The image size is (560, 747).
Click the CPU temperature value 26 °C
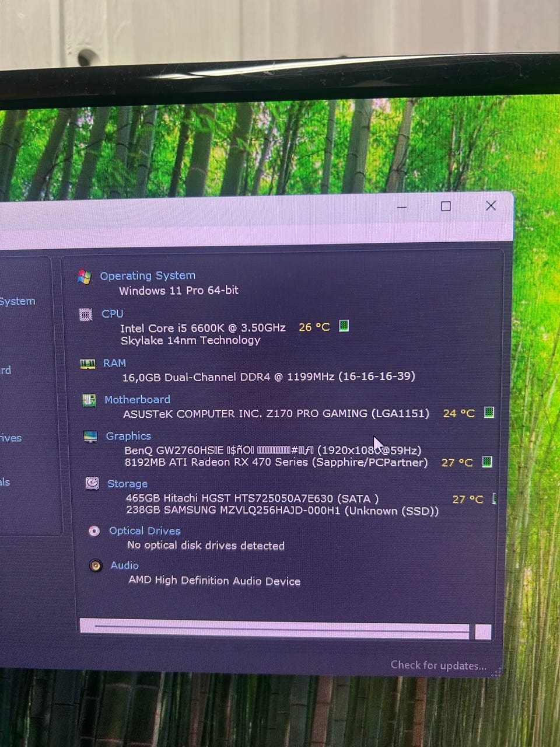[314, 327]
